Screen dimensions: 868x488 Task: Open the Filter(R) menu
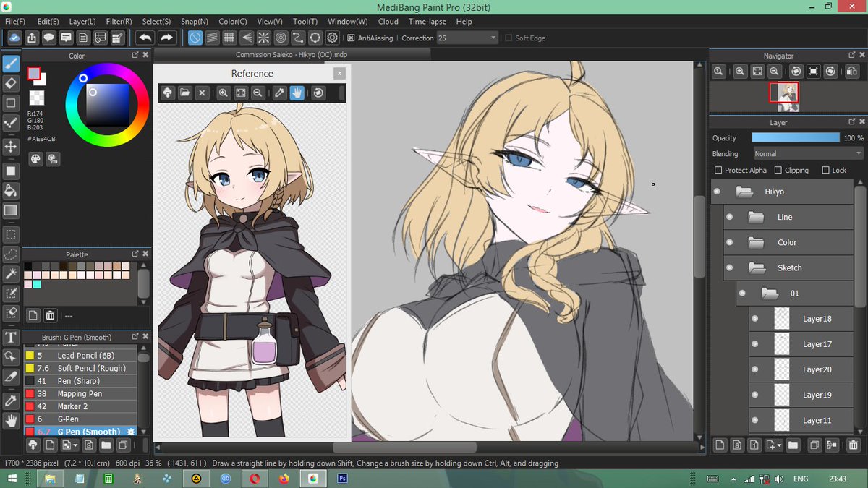click(x=119, y=21)
